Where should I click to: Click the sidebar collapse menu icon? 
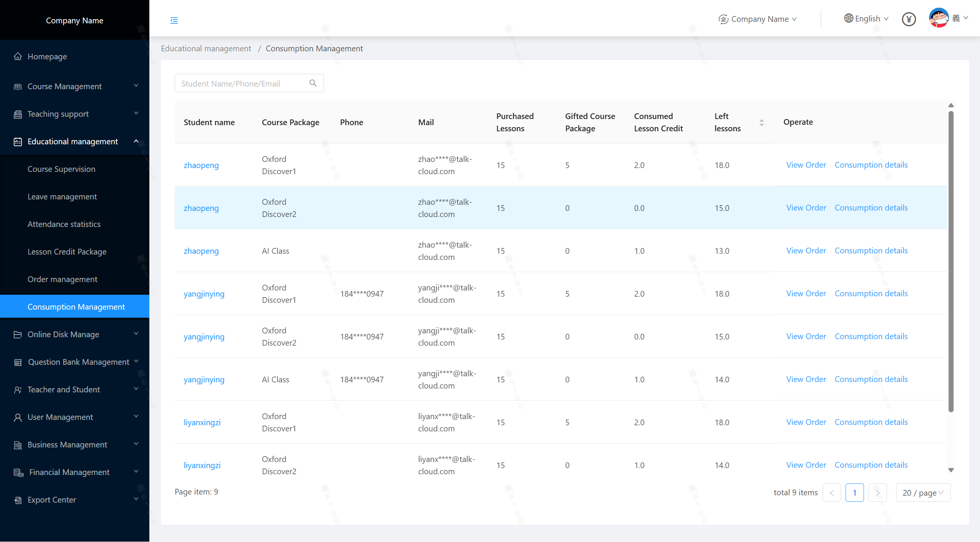coord(174,20)
